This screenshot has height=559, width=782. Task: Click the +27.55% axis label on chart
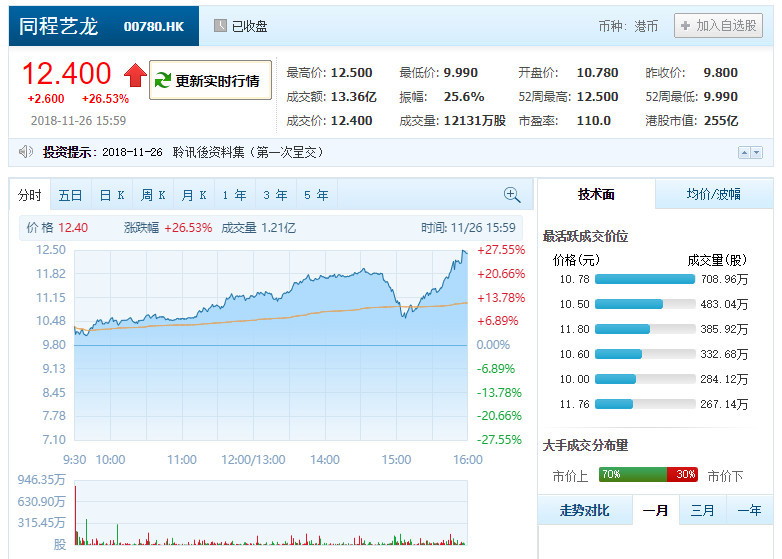(x=501, y=250)
